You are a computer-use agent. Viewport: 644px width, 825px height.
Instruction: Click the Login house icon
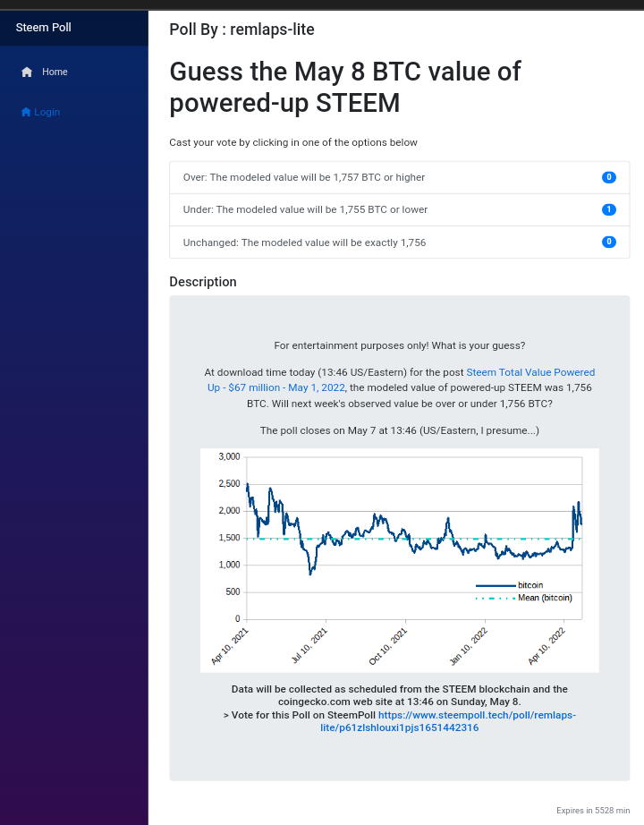(x=26, y=112)
